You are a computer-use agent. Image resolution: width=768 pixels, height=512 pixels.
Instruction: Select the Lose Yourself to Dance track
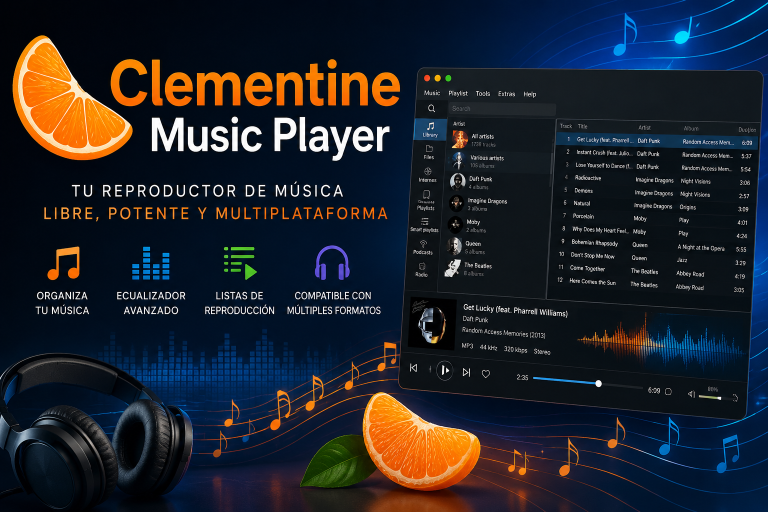[655, 167]
